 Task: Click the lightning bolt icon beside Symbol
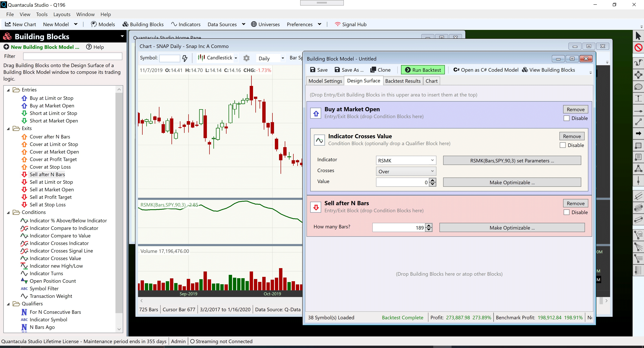185,58
